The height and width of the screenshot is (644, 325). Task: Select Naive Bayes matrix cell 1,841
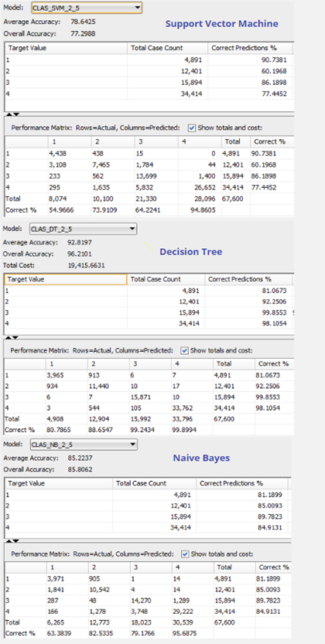point(56,590)
